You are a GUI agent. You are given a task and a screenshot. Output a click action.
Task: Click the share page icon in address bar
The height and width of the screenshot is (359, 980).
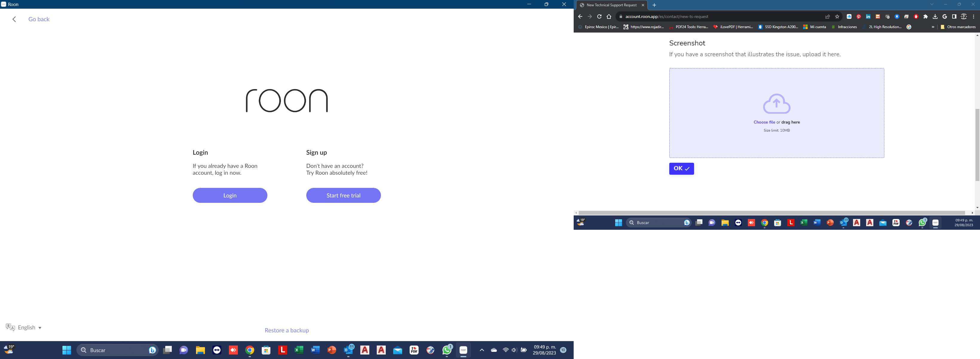(x=827, y=16)
